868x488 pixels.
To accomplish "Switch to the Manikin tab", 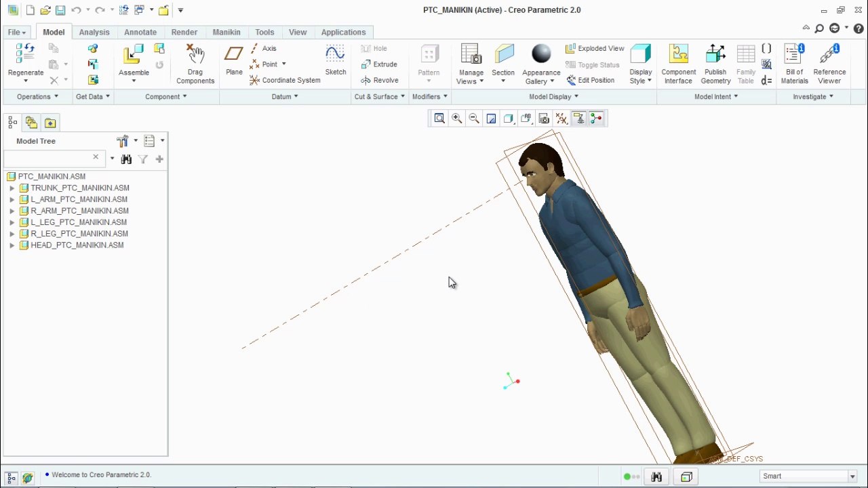I will tap(226, 32).
